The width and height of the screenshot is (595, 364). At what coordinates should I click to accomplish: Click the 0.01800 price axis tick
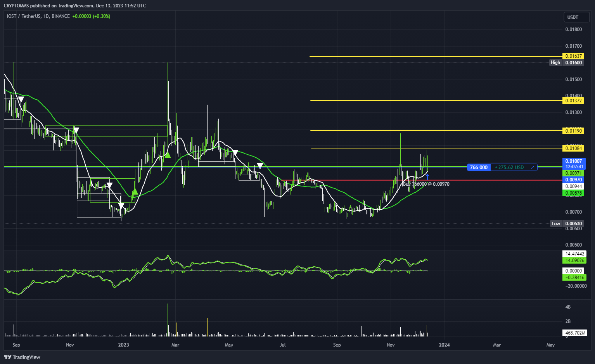[x=573, y=29]
